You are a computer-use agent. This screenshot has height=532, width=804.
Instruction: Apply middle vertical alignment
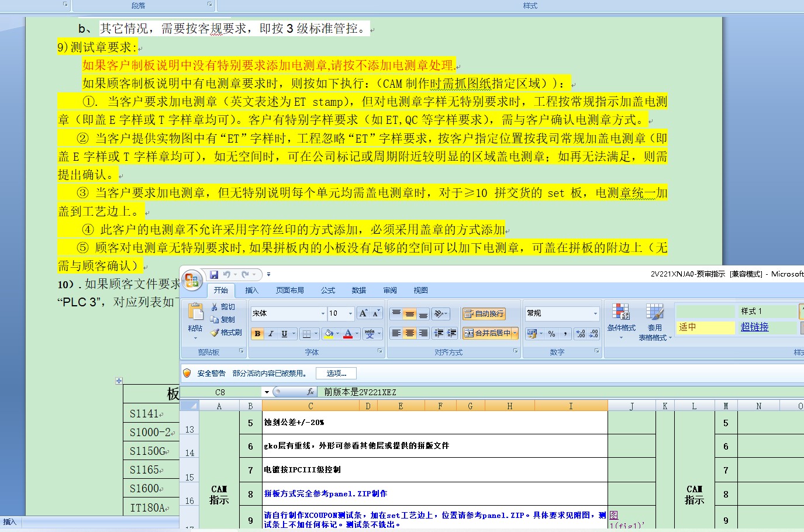410,314
